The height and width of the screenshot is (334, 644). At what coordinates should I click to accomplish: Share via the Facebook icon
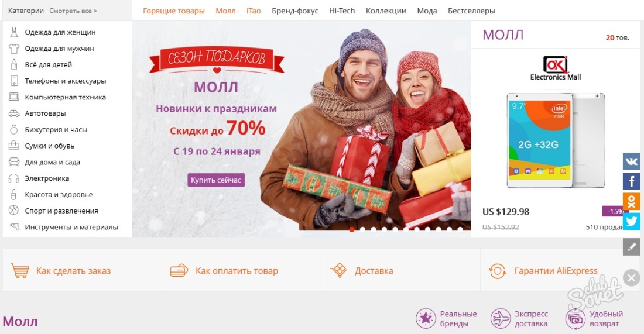631,181
